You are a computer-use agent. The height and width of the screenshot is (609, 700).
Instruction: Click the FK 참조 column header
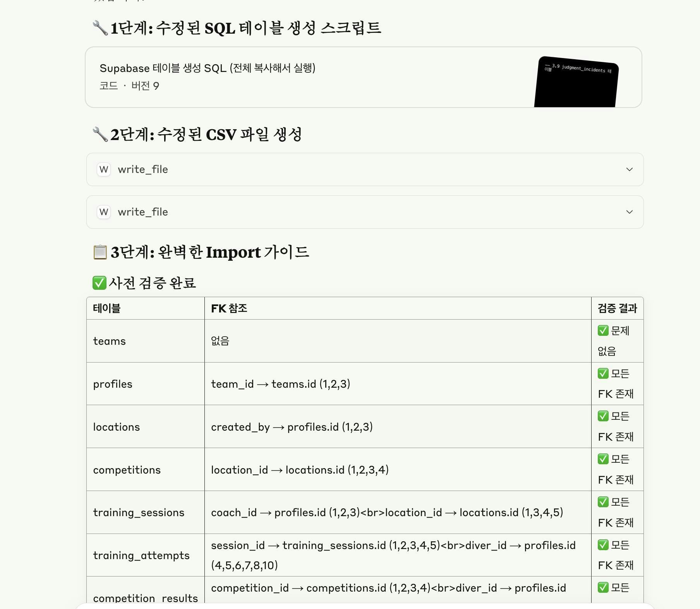tap(229, 308)
